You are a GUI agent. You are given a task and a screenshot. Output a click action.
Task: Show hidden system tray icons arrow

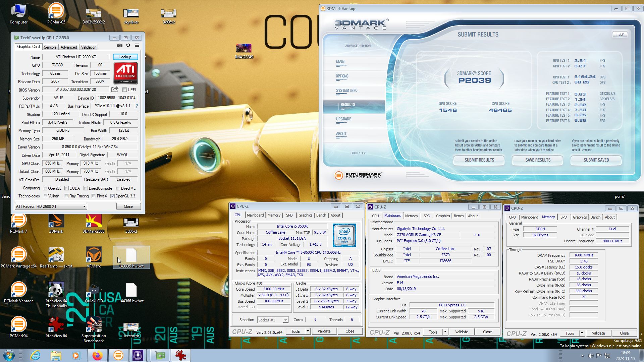pos(583,356)
